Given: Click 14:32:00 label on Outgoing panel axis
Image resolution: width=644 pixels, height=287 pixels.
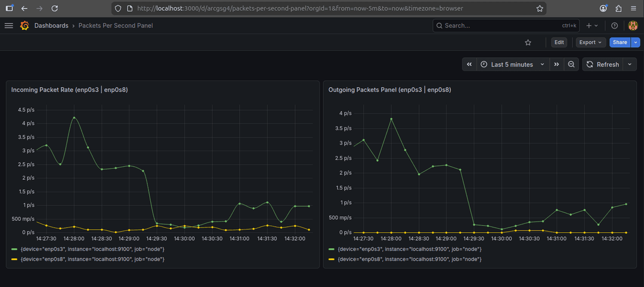Looking at the screenshot, I should click(612, 238).
